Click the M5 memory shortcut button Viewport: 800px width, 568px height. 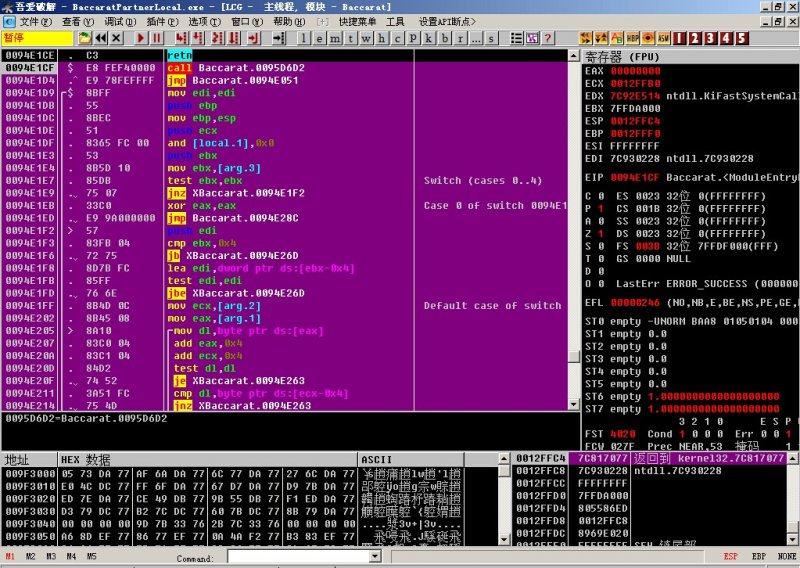point(92,556)
